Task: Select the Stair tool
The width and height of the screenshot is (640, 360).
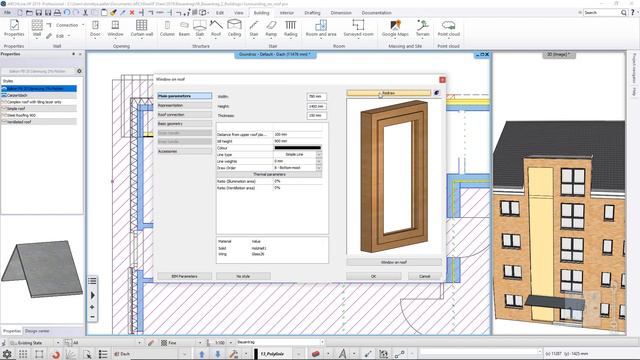Action: click(x=254, y=29)
